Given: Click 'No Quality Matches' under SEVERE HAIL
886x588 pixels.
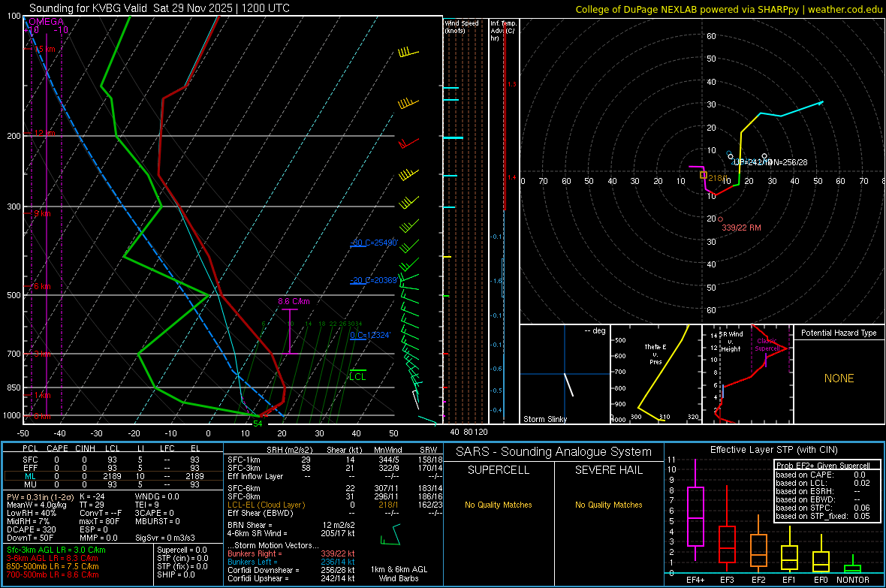Looking at the screenshot, I should click(608, 505).
